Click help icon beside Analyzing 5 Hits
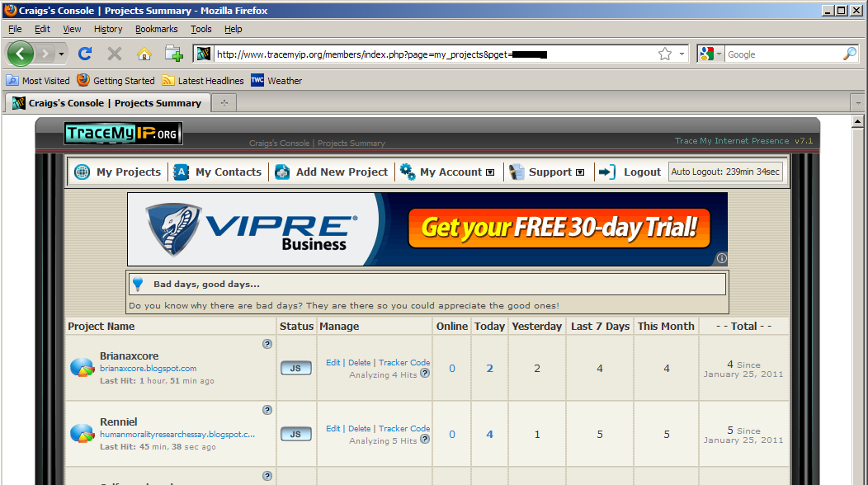868x485 pixels. (425, 439)
